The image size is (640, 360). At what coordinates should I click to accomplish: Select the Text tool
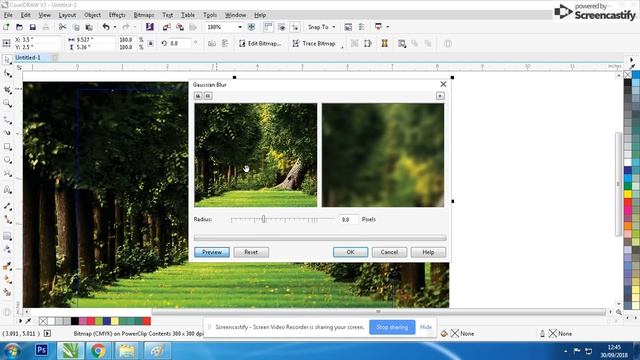tap(7, 190)
